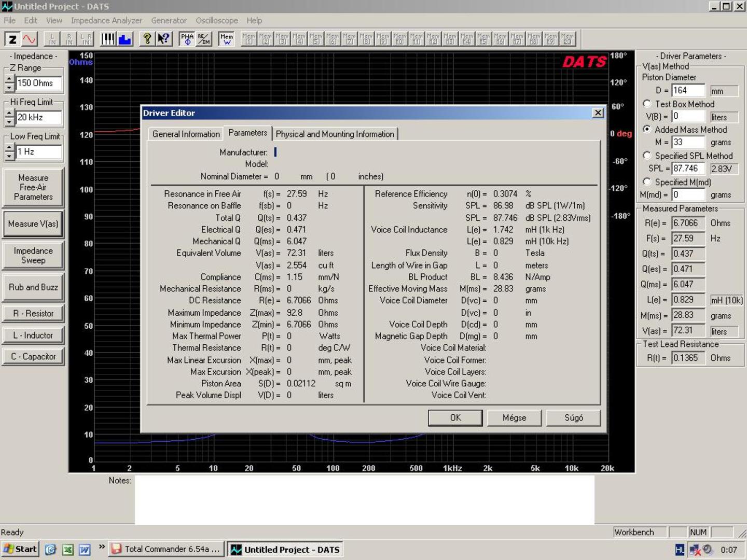Start an Impedance Sweep
The height and width of the screenshot is (560, 747).
pos(33,256)
